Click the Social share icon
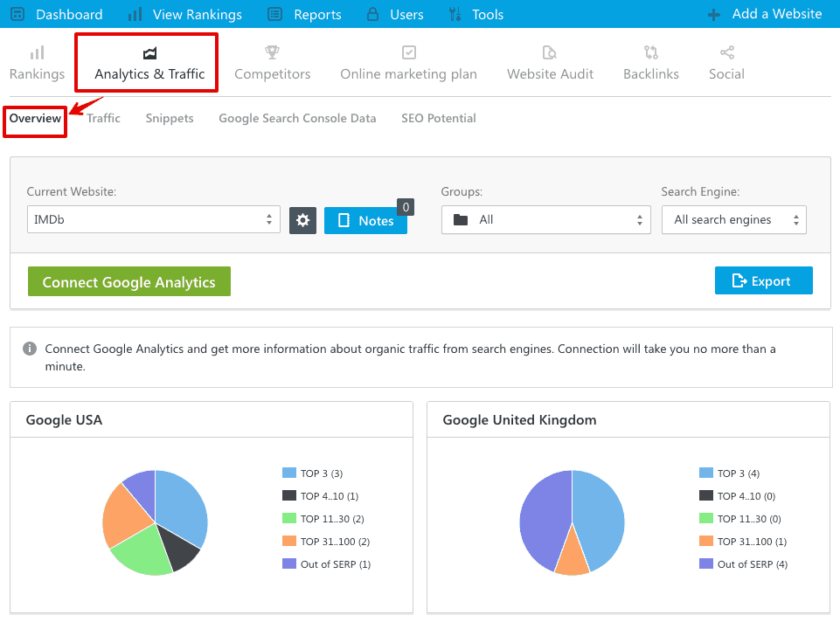The height and width of the screenshot is (622, 840). click(726, 53)
